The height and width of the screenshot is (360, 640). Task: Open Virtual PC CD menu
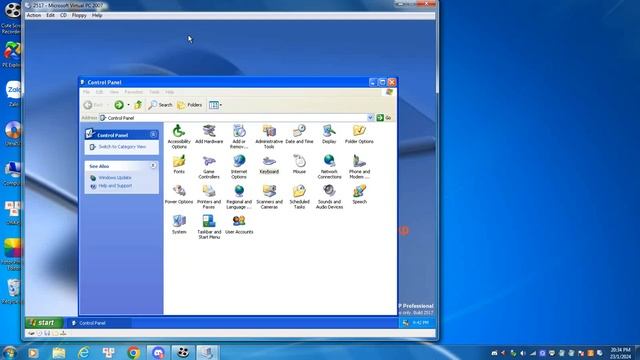pos(63,16)
